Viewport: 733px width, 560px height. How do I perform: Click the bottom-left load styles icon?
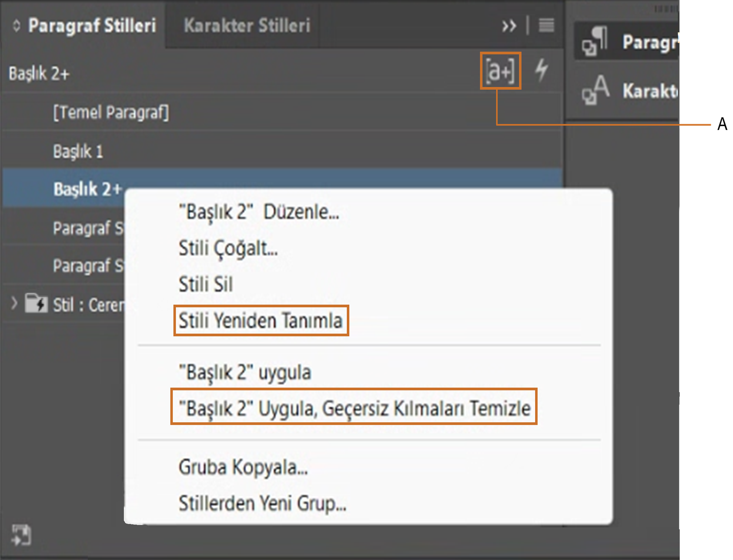tap(21, 535)
